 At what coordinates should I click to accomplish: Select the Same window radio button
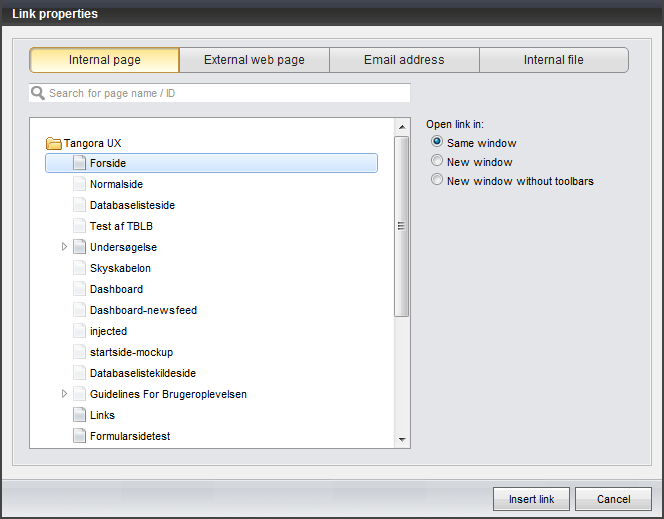tap(437, 141)
